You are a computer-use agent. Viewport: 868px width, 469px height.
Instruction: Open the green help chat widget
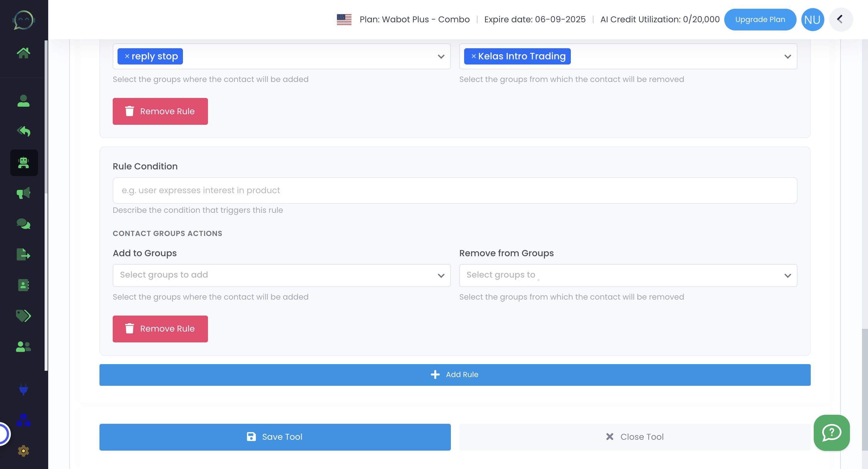pyautogui.click(x=831, y=433)
